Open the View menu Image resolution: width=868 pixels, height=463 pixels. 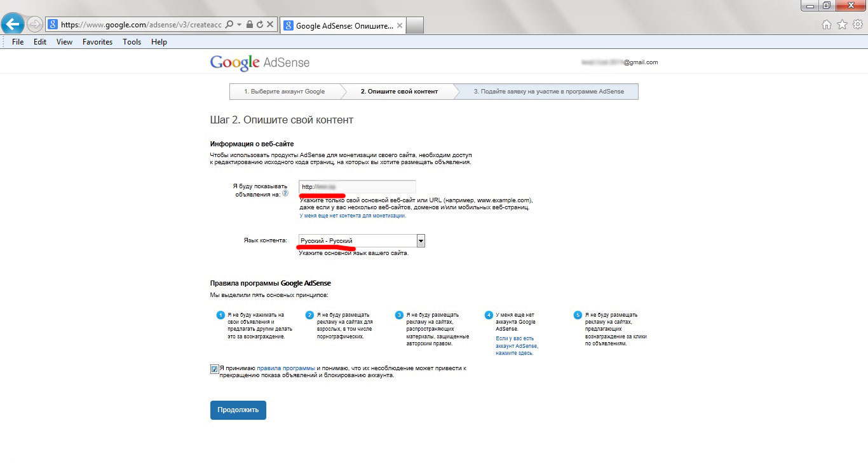[64, 42]
